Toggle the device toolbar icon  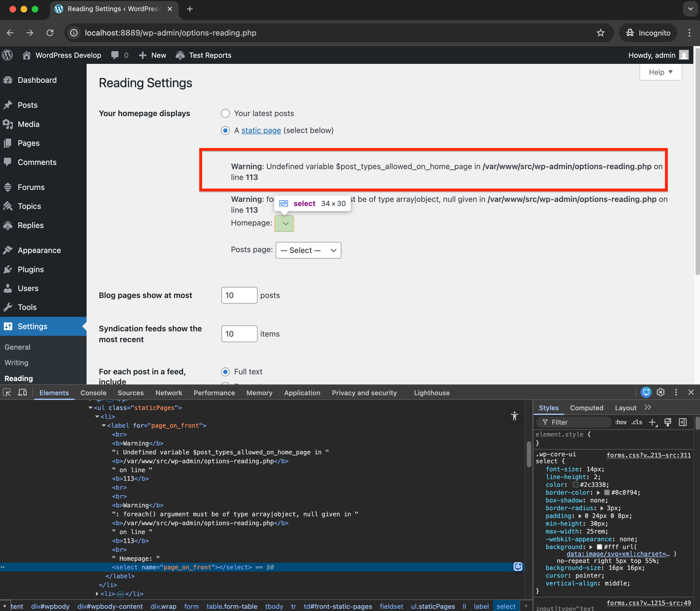(x=22, y=392)
